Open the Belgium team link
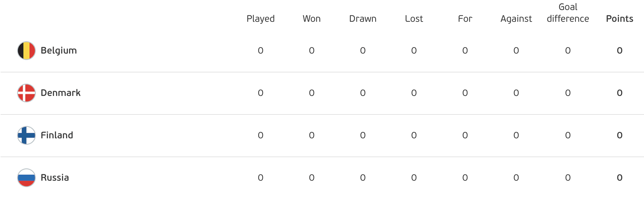 59,51
